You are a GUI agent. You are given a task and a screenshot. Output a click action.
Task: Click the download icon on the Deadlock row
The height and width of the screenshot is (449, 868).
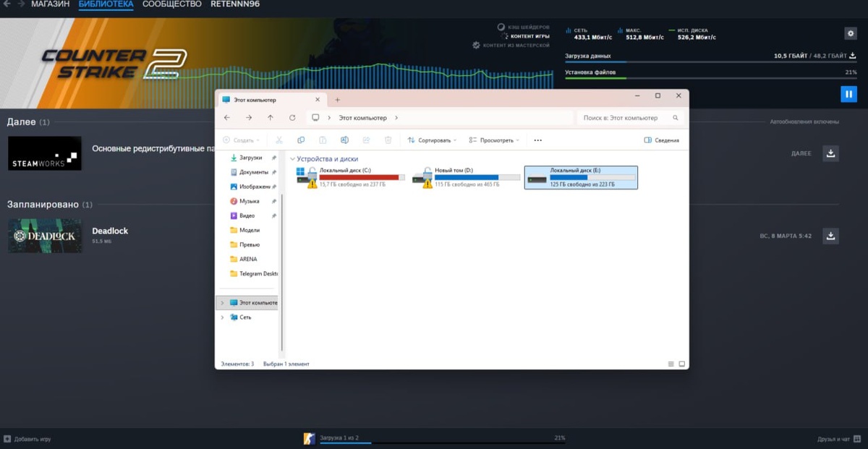coord(830,236)
